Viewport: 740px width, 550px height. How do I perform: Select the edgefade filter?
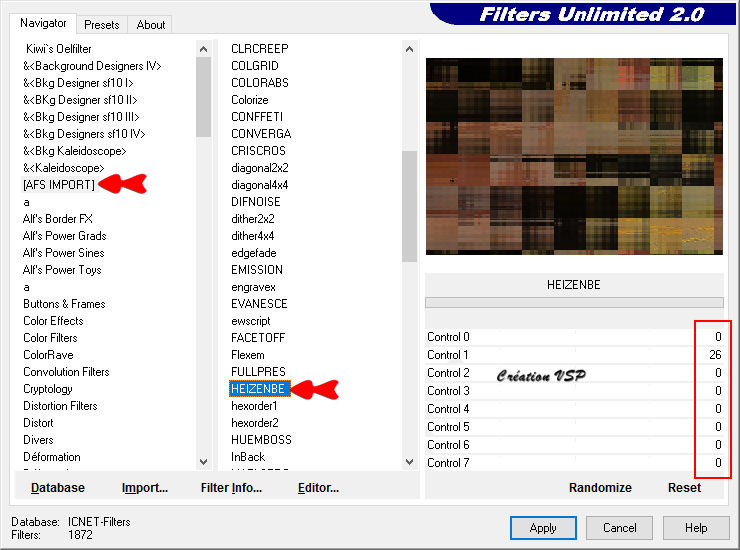coord(253,253)
